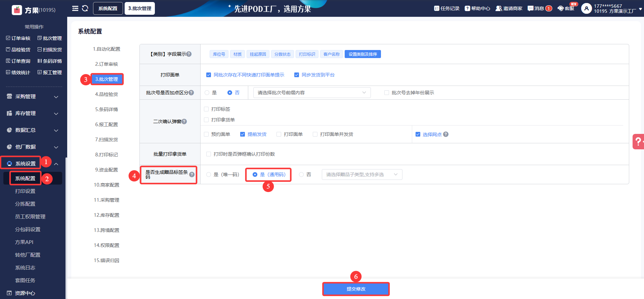The height and width of the screenshot is (299, 644).
Task: Open the 条码详情 shortcut
Action: tap(50, 61)
